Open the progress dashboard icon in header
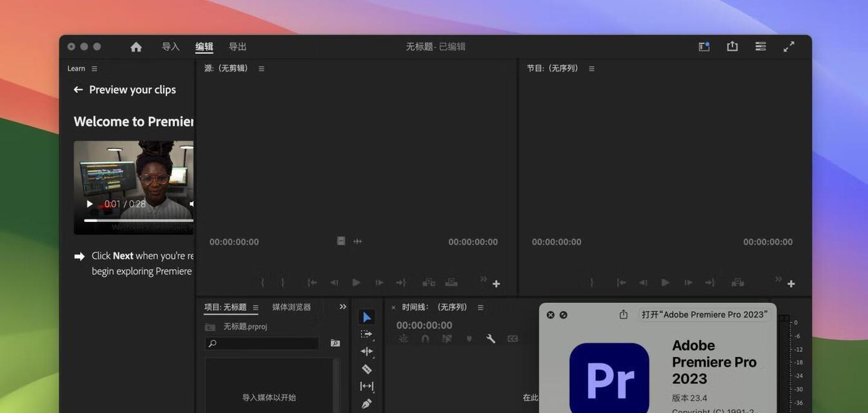The height and width of the screenshot is (413, 868). 761,46
